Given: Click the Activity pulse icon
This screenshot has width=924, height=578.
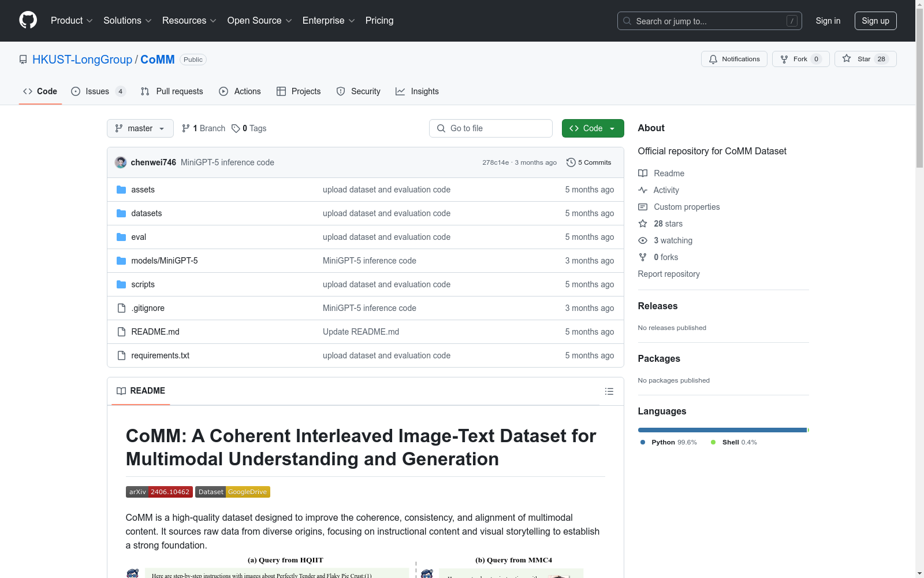Looking at the screenshot, I should [x=643, y=190].
